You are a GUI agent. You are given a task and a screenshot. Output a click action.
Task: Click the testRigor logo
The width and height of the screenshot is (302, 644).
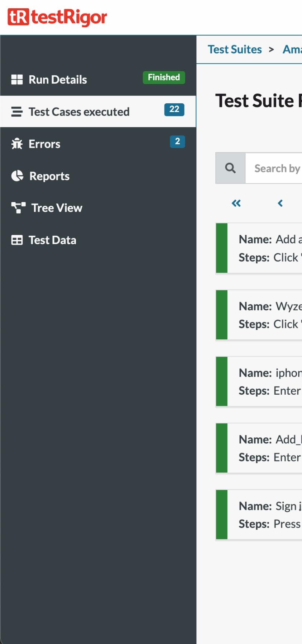[57, 17]
